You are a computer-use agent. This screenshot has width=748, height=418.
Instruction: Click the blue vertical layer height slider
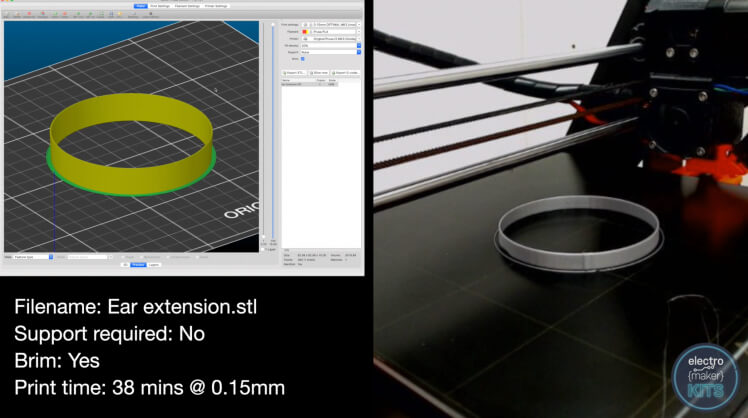click(x=273, y=131)
